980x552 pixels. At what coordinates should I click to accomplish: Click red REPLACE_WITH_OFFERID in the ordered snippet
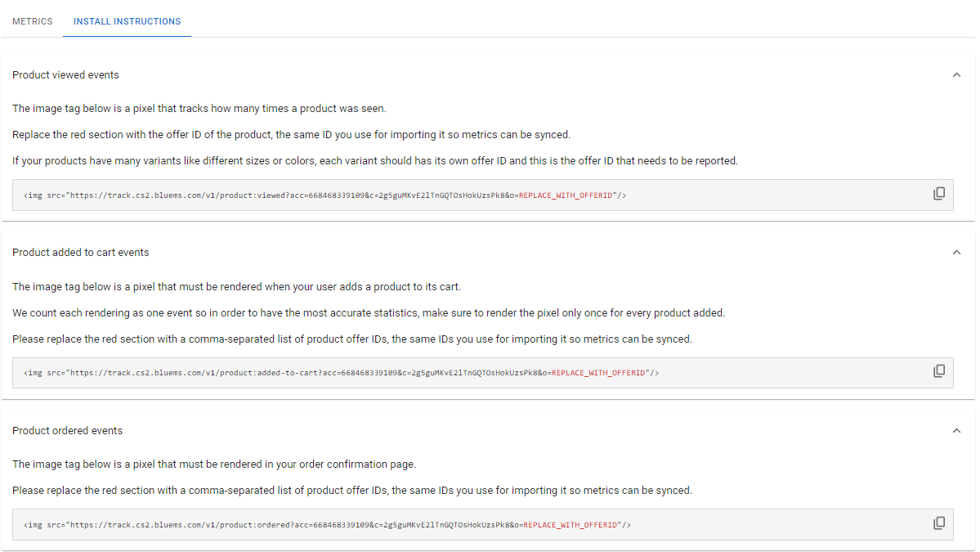click(x=571, y=525)
